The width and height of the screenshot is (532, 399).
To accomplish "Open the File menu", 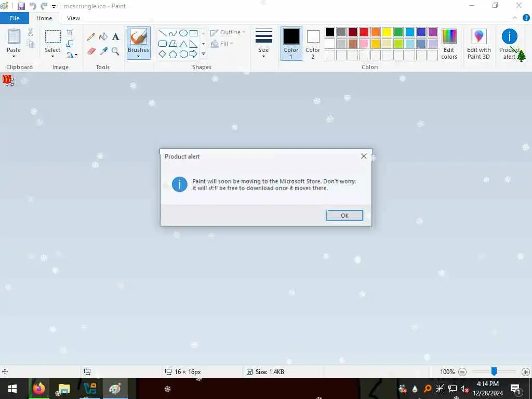I will (x=15, y=18).
